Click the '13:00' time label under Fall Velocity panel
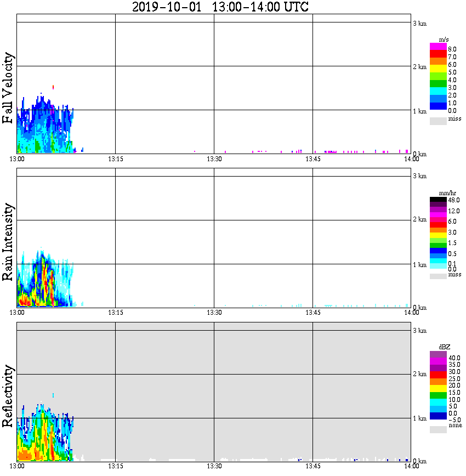The image size is (466, 476). click(x=17, y=159)
